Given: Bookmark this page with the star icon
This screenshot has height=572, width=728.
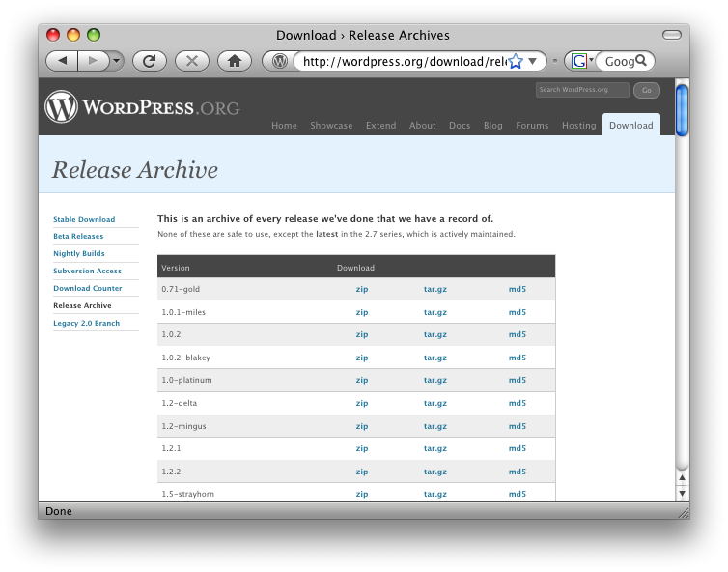Looking at the screenshot, I should [516, 61].
